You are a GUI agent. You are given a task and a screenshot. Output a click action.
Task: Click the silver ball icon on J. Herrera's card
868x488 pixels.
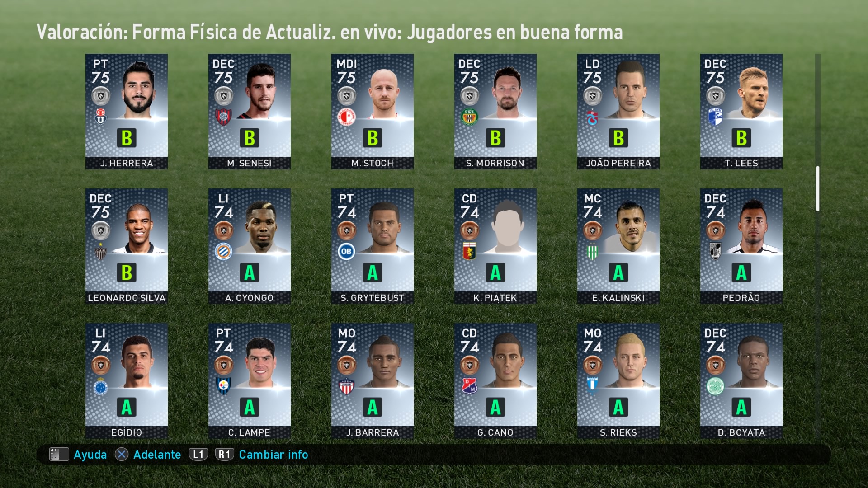100,95
